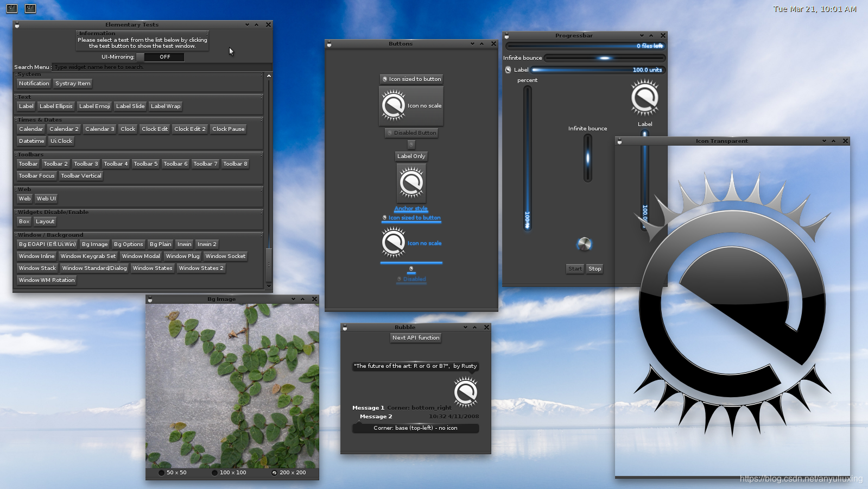
Task: Click the Enlightenment logo in Progressbar window
Action: point(645,98)
